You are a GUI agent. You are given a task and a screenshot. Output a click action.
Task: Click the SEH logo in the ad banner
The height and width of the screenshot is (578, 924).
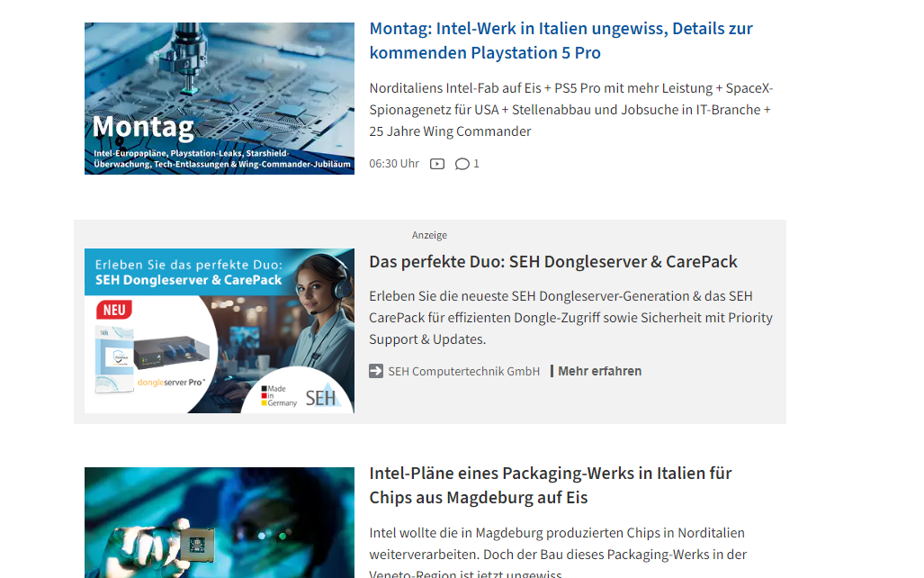[x=321, y=398]
